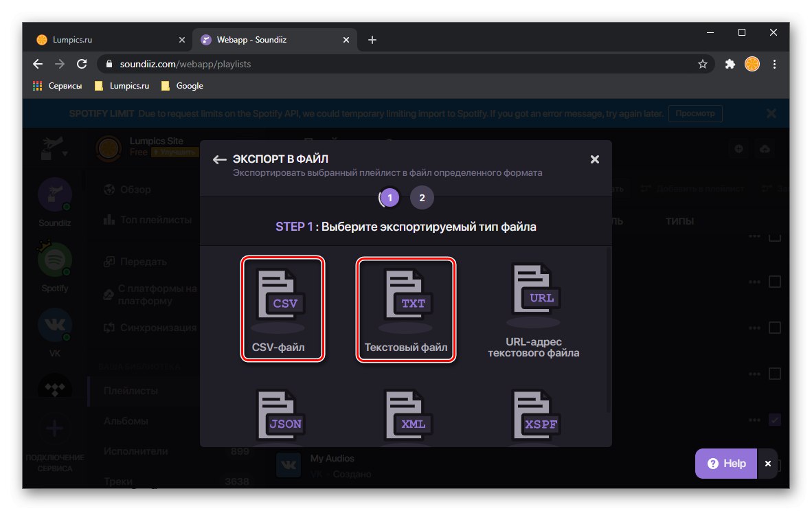Image resolution: width=812 pixels, height=511 pixels.
Task: Close the Lumpics.ru browser tab
Action: (182, 40)
